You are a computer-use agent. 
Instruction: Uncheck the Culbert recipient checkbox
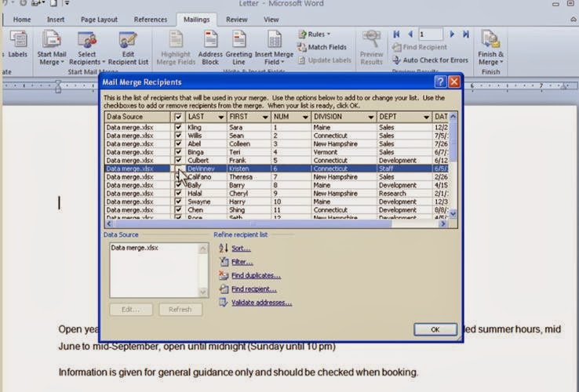coord(178,160)
